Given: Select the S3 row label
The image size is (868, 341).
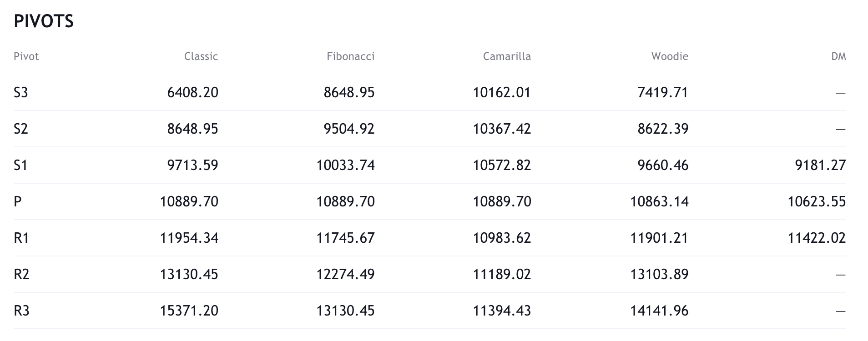Looking at the screenshot, I should pyautogui.click(x=21, y=92).
